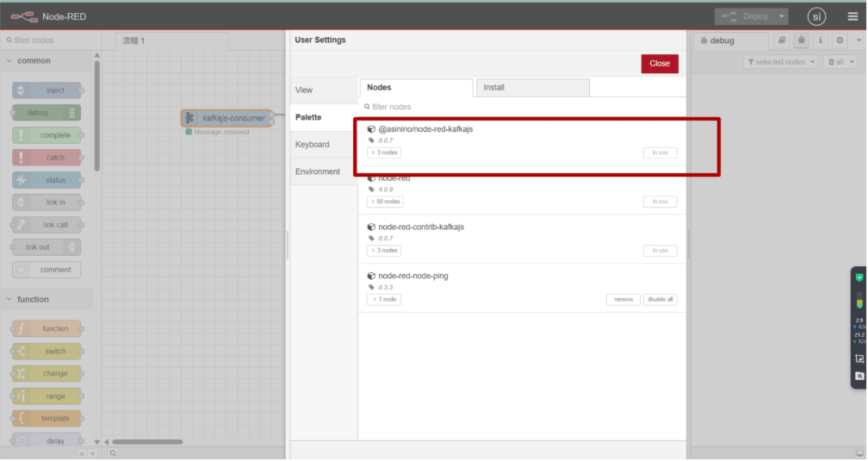
Task: Remove the node-red-node-ping module
Action: pyautogui.click(x=623, y=300)
